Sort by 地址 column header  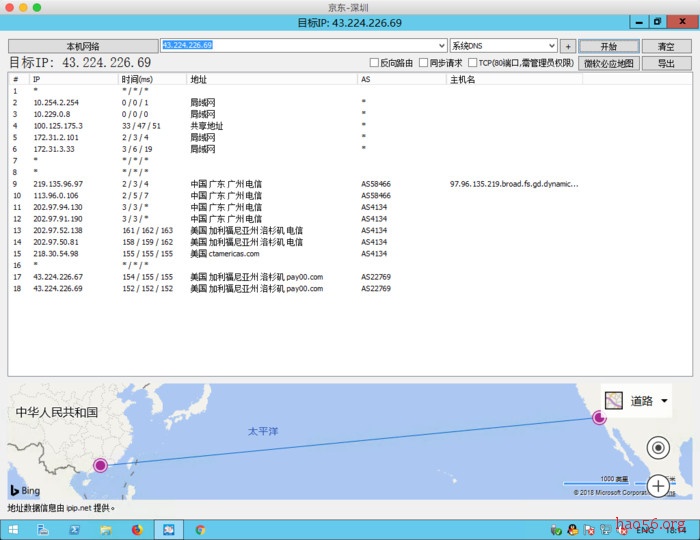tap(272, 79)
